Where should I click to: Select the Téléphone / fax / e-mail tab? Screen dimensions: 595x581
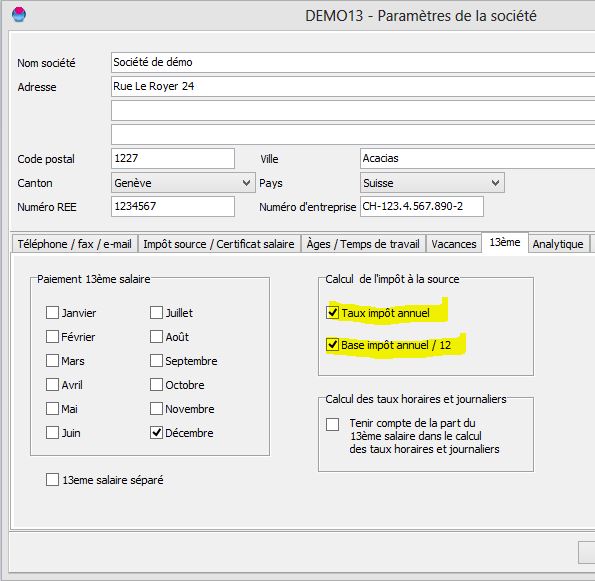(75, 244)
